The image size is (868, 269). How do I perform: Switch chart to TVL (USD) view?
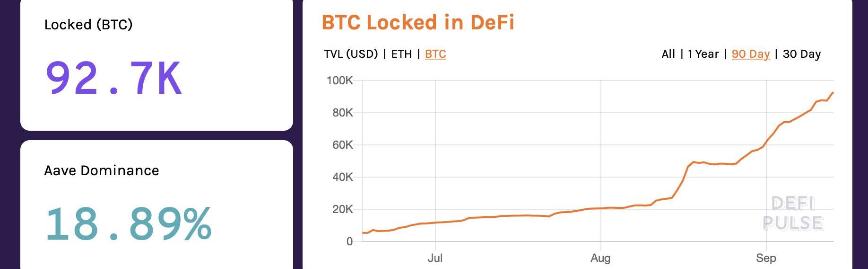351,54
